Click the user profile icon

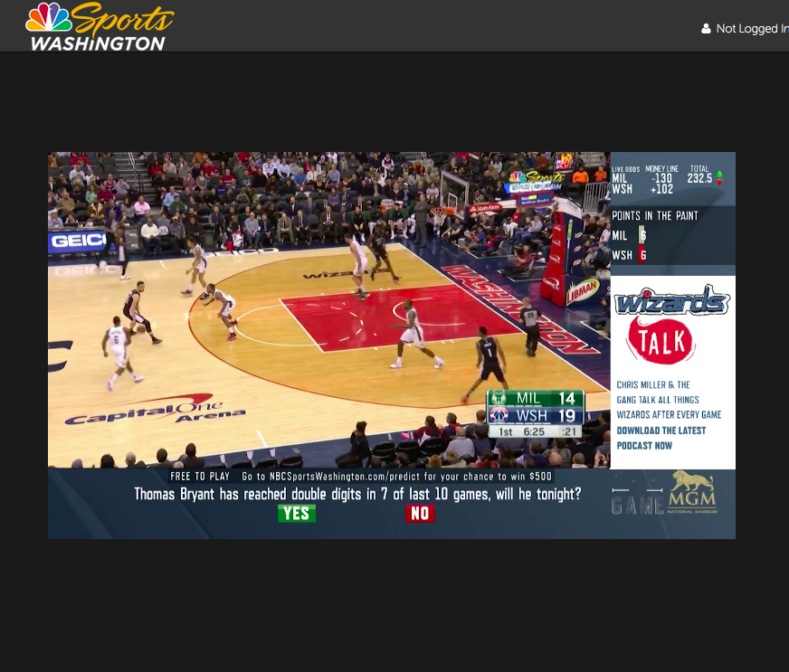click(706, 29)
